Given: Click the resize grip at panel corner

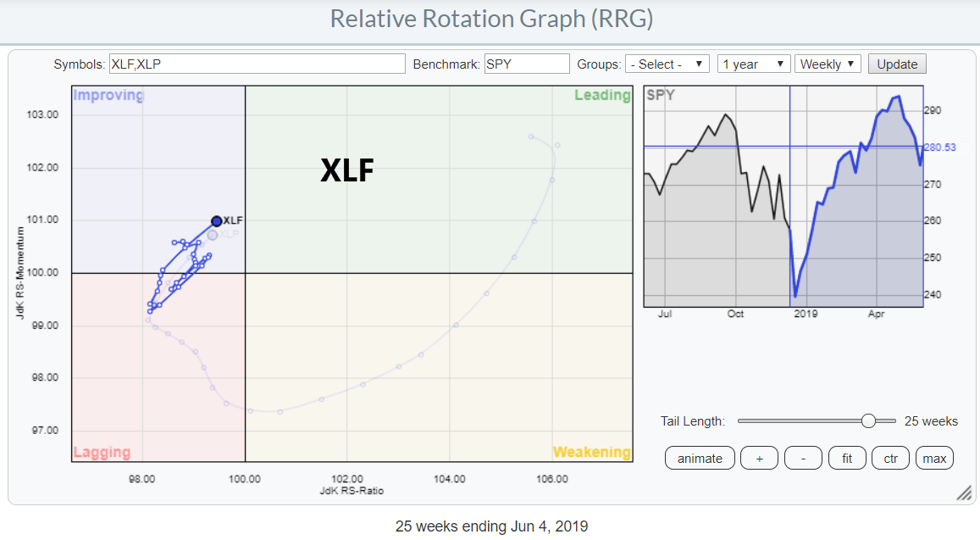Looking at the screenshot, I should (x=964, y=494).
